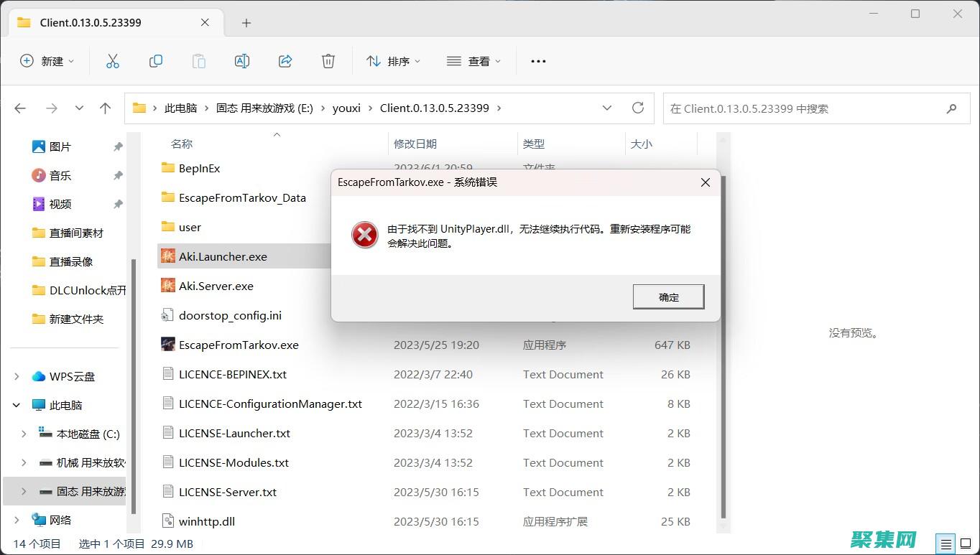
Task: Open the 查看 view dropdown
Action: pyautogui.click(x=474, y=61)
